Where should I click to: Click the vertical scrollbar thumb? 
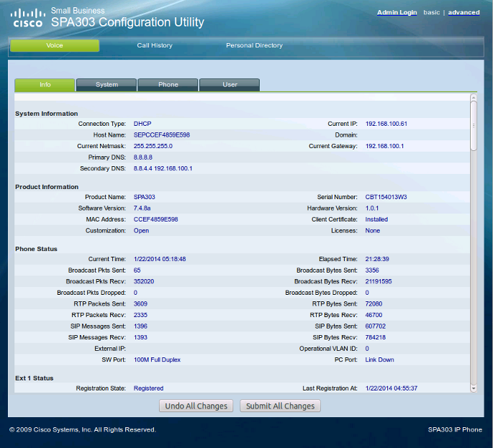click(x=474, y=126)
